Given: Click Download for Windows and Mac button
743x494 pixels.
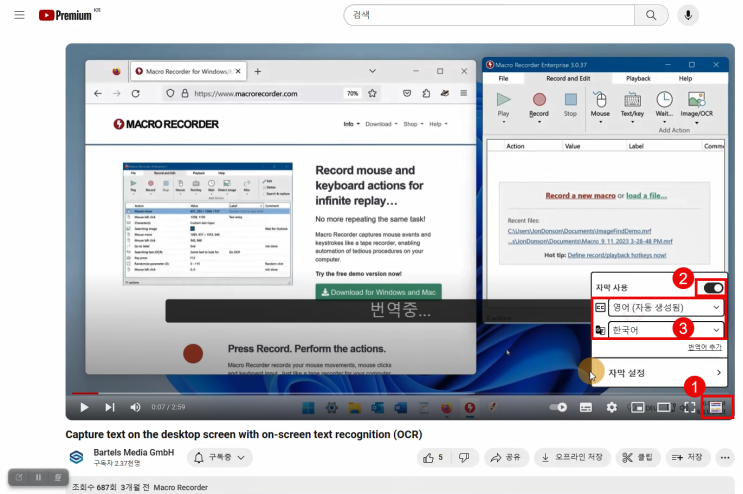Looking at the screenshot, I should click(x=378, y=292).
